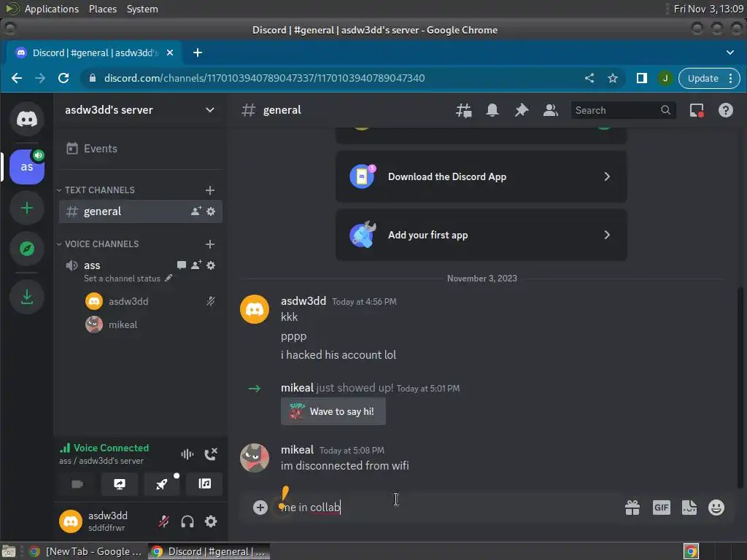
Task: Share your screen button
Action: point(120,484)
